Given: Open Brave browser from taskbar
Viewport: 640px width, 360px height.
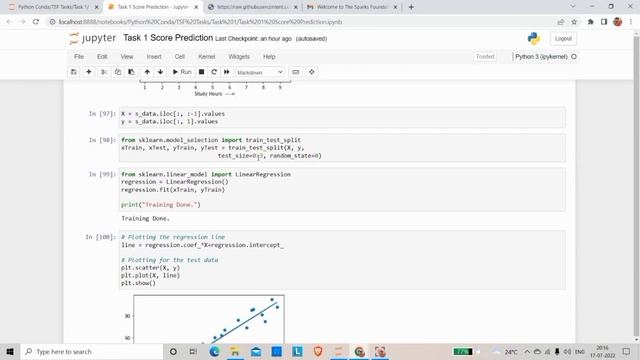Looking at the screenshot, I should click(318, 351).
